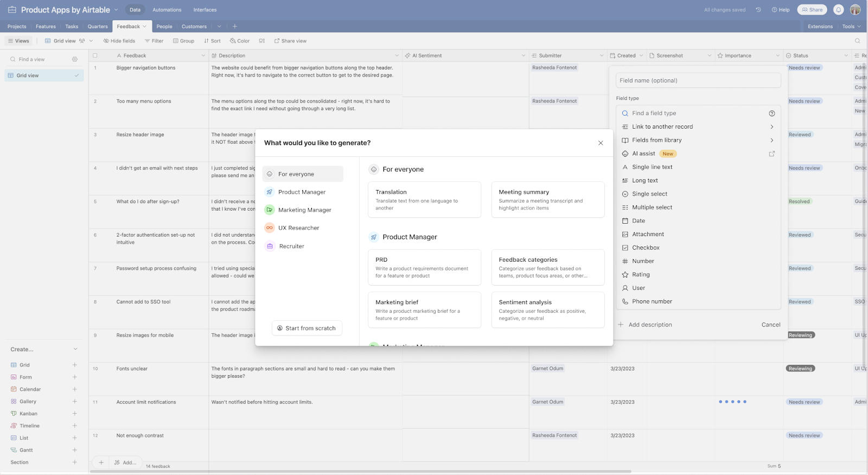Image resolution: width=868 pixels, height=475 pixels.
Task: Open the Projects table tab
Action: coord(17,27)
